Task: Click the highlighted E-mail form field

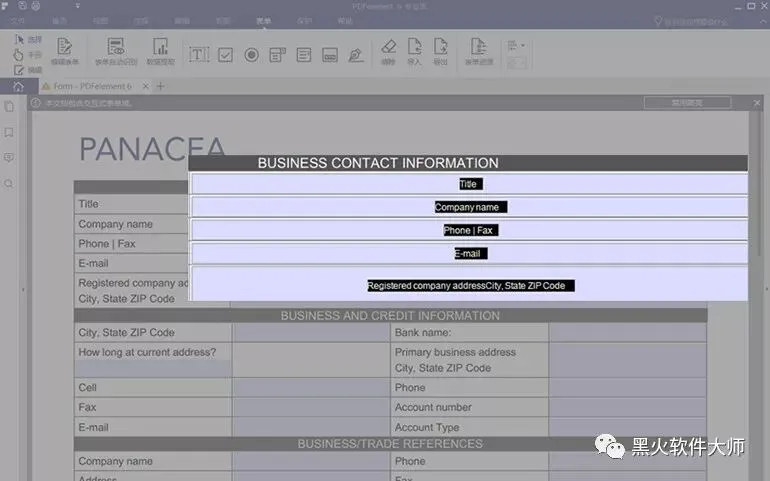Action: pos(469,254)
